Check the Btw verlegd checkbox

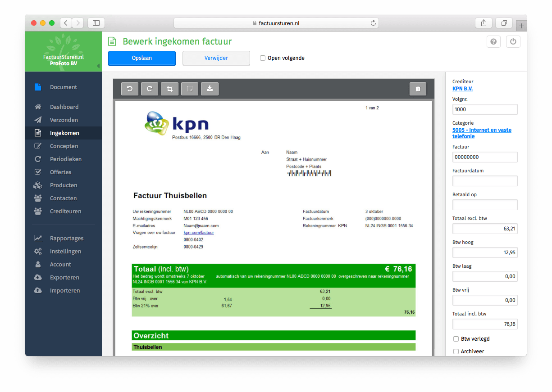point(456,339)
